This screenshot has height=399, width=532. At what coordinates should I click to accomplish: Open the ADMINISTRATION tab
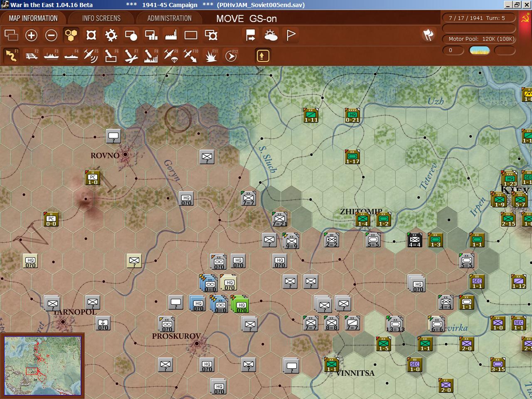(169, 18)
